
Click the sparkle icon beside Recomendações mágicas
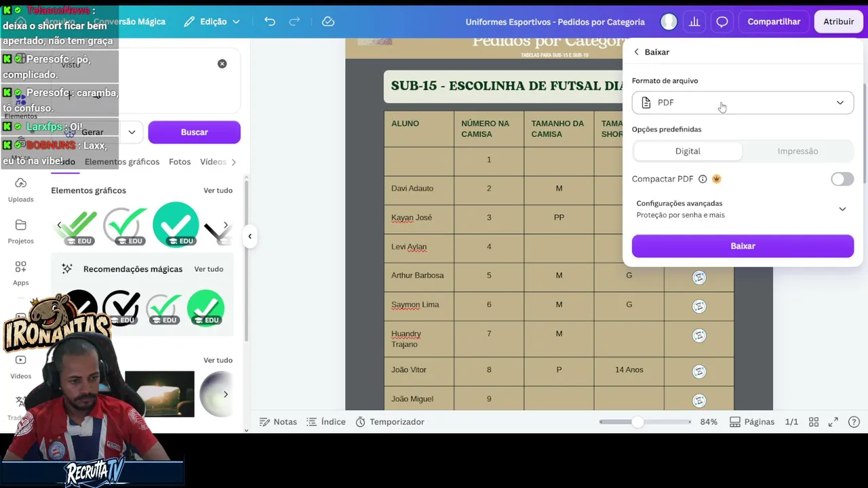tap(67, 269)
